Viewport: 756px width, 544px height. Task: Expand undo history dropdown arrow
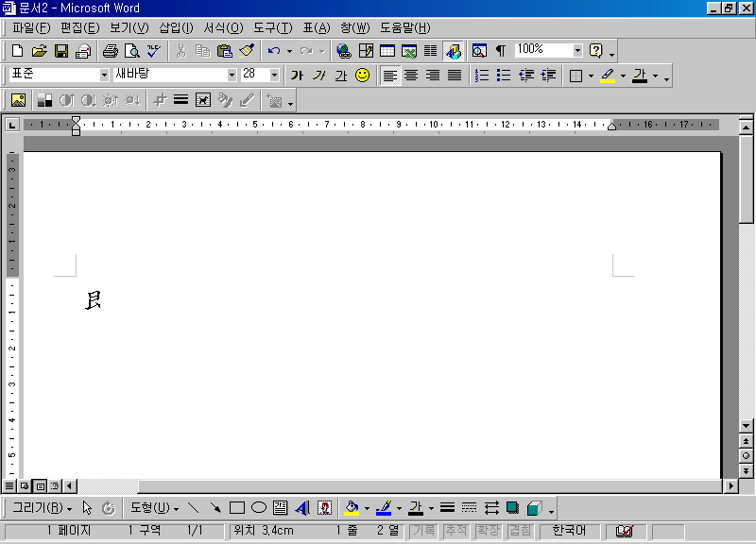click(289, 51)
